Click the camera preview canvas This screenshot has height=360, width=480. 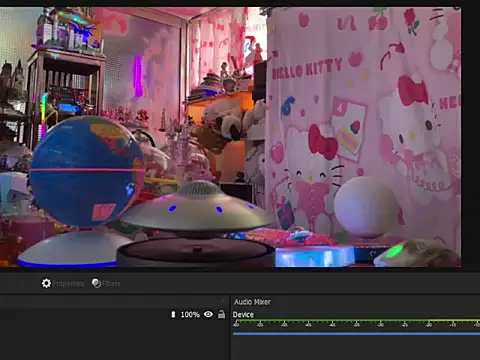(231, 137)
